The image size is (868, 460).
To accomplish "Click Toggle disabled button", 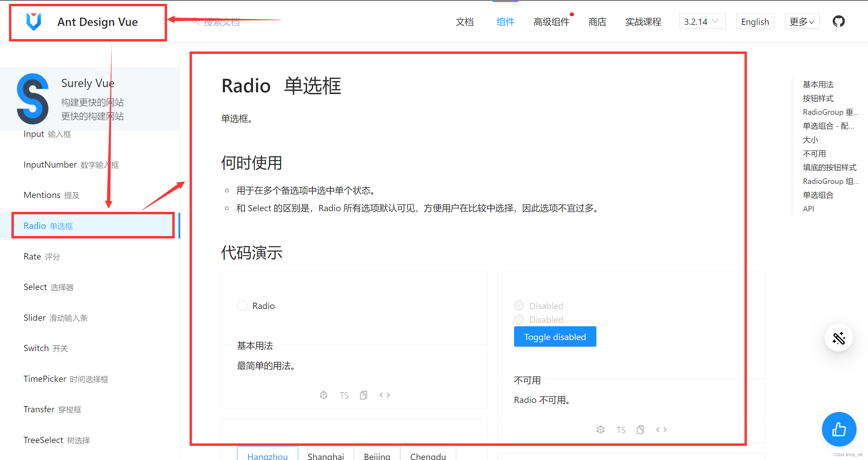I will coord(555,337).
